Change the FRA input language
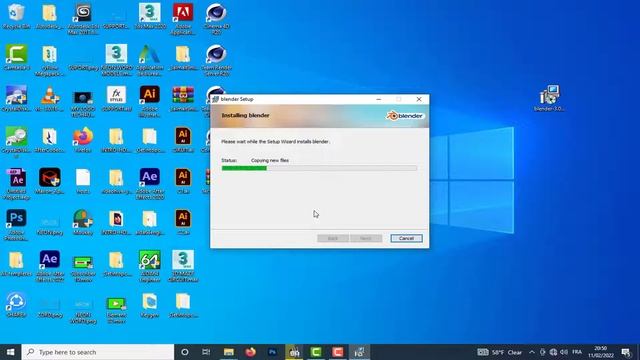 tap(577, 352)
